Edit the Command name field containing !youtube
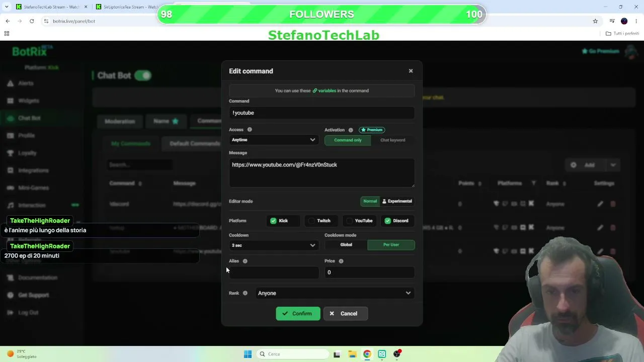Viewport: 644px width, 362px height. click(x=321, y=113)
